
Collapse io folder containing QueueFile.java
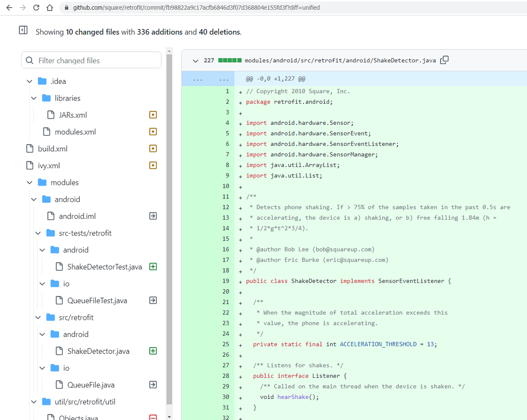point(42,368)
